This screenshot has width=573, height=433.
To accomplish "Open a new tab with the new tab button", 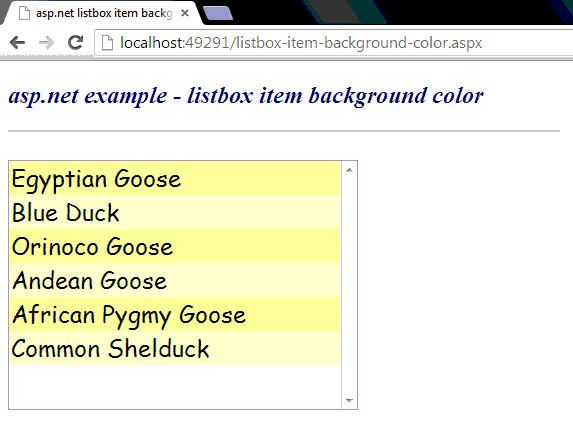I will click(x=217, y=13).
